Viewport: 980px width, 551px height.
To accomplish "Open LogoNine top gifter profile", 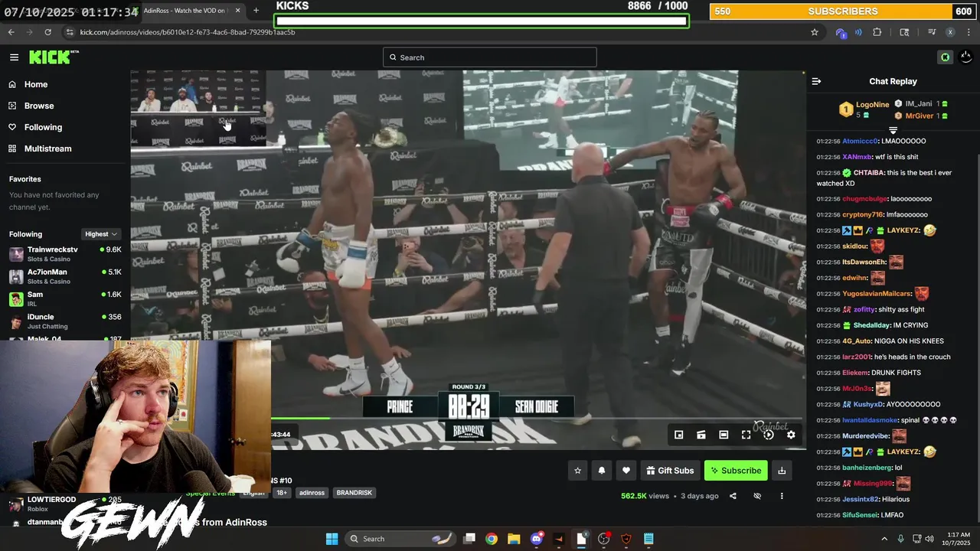I will coord(872,104).
